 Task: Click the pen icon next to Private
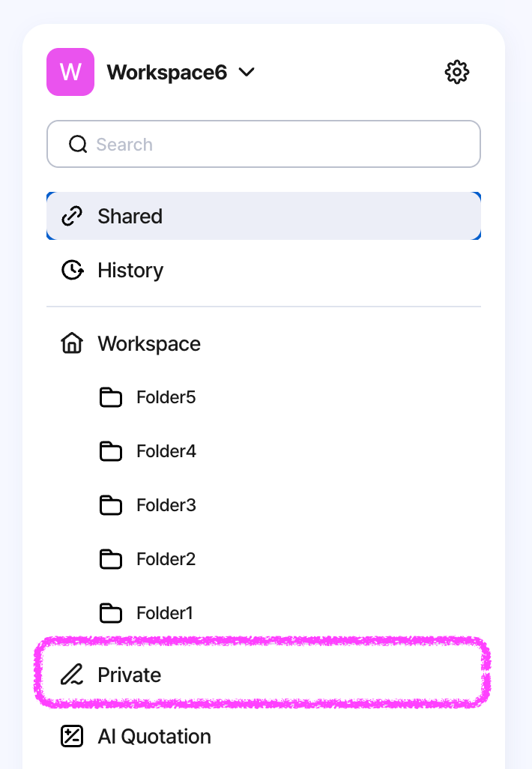click(x=72, y=675)
